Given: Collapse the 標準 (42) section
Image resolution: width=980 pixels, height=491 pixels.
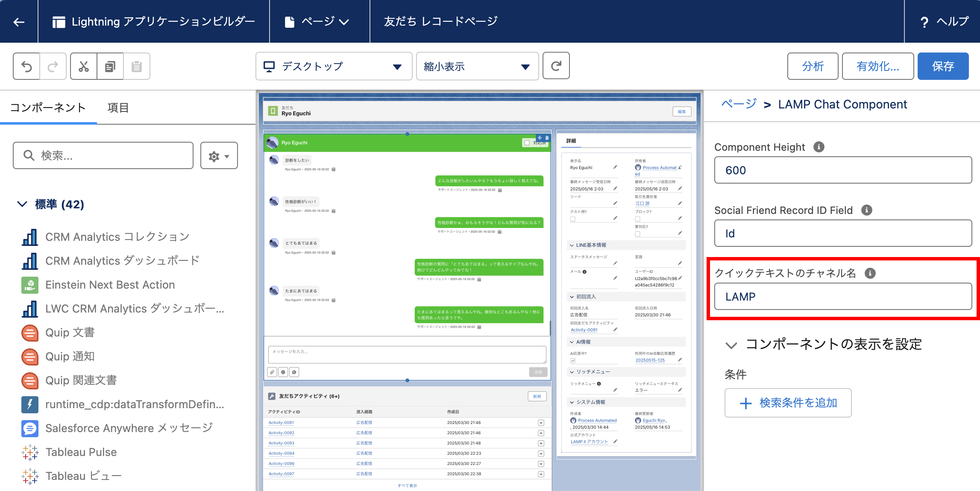Looking at the screenshot, I should coord(22,204).
